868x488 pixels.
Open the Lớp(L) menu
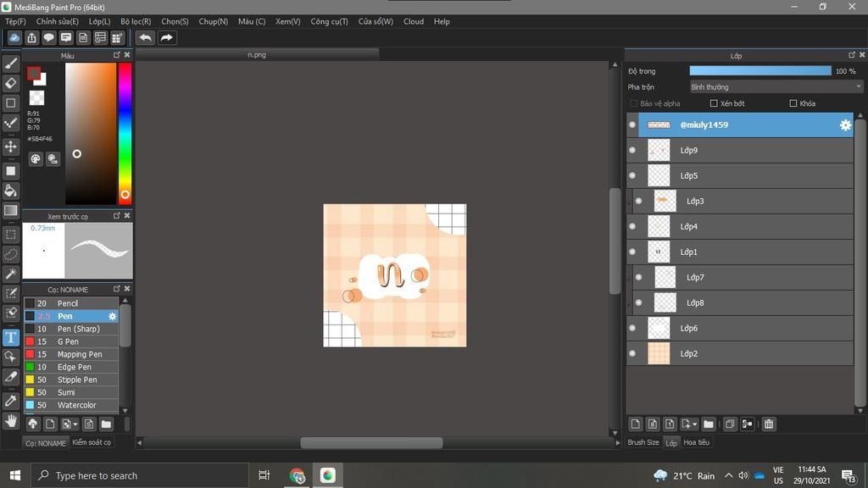click(x=100, y=21)
